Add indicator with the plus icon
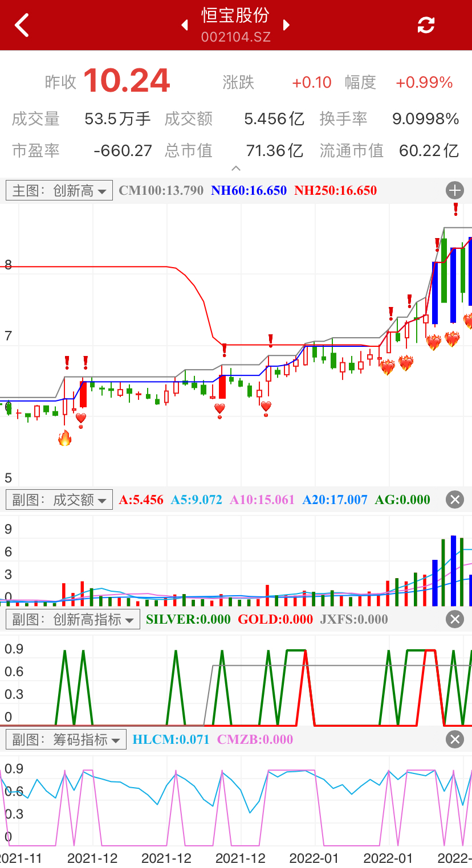Image resolution: width=472 pixels, height=868 pixels. (x=455, y=190)
